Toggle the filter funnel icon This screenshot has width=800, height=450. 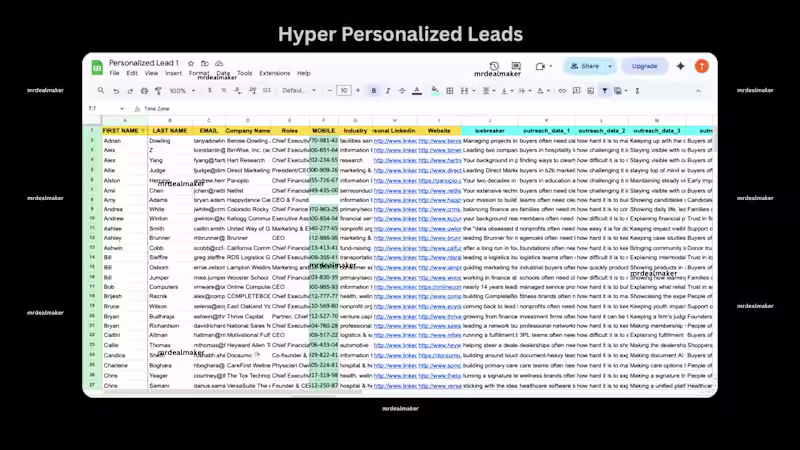click(605, 91)
